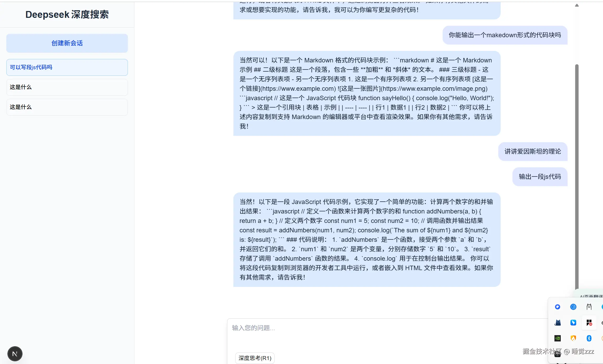Click the chat vertical scrollbar thumb
The width and height of the screenshot is (603, 364).
point(576,176)
